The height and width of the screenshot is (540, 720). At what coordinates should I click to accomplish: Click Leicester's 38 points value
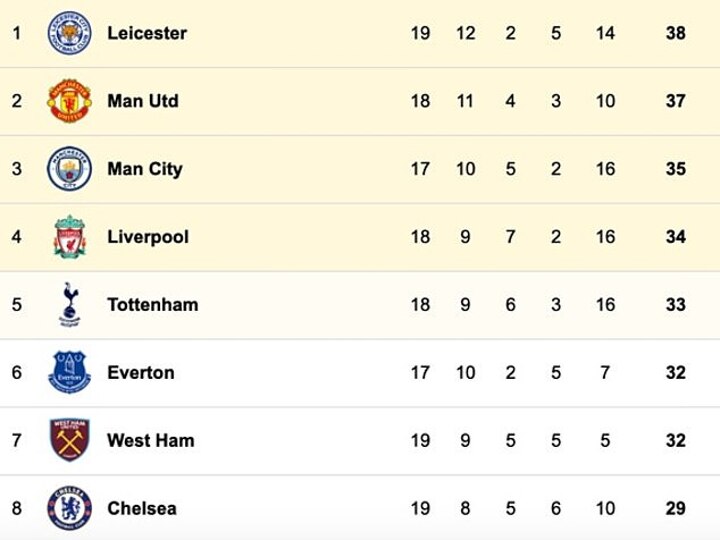coord(676,33)
